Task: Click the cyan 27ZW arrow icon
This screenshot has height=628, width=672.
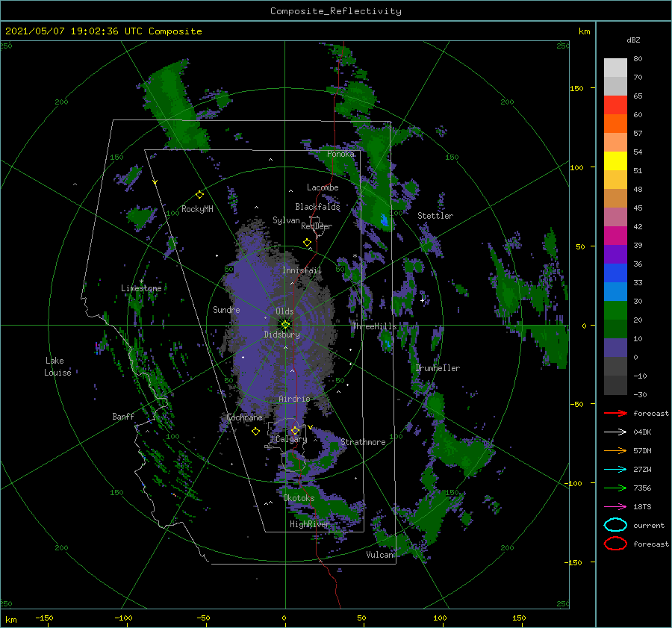Action: tap(615, 470)
